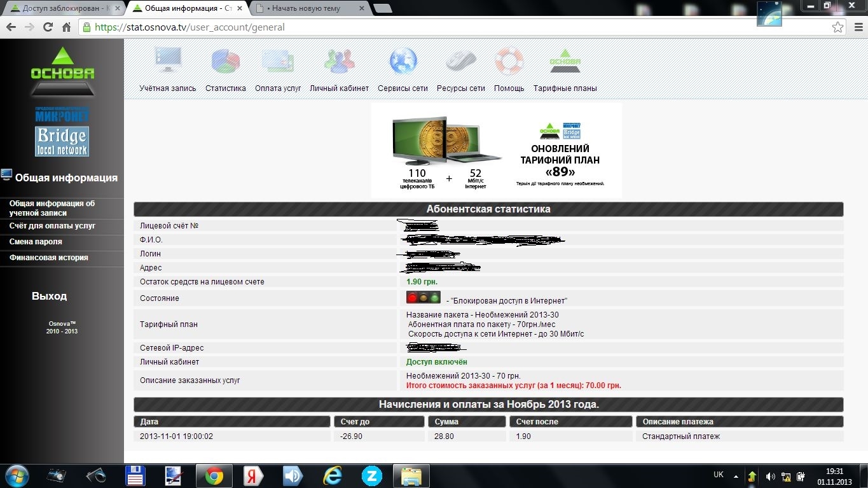Show hidden system tray icons arrow
Screen dimensions: 868x488
[736, 476]
